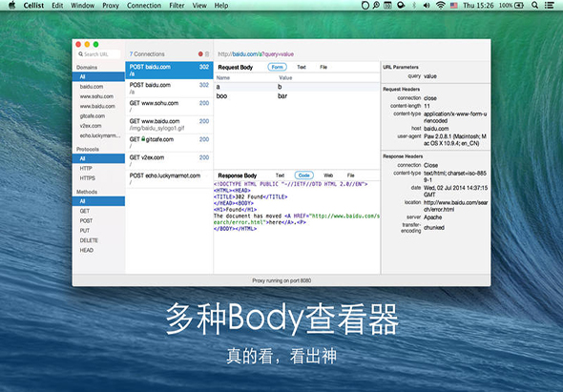563x392 pixels.
Task: Click the US flag input source icon
Action: (454, 6)
